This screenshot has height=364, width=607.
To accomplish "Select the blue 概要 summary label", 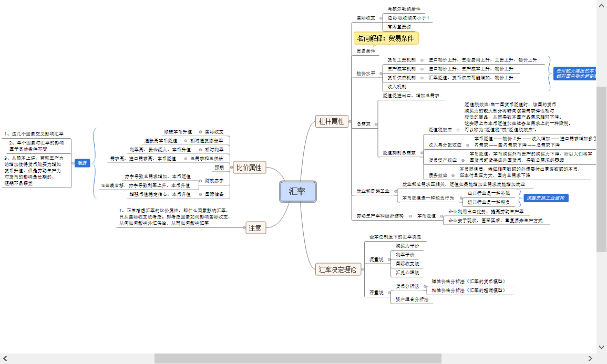I will [82, 163].
